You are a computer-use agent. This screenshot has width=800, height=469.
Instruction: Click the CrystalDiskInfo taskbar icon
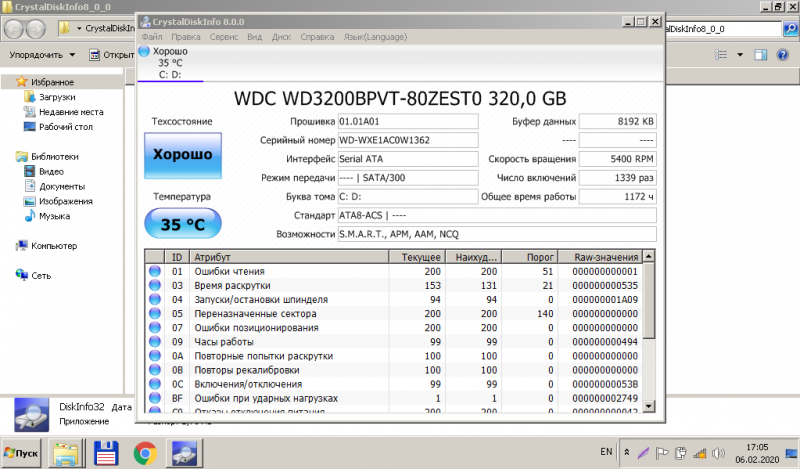point(184,453)
